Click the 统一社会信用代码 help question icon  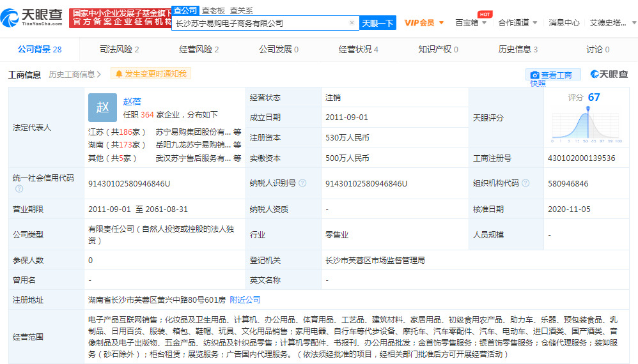[x=19, y=188]
